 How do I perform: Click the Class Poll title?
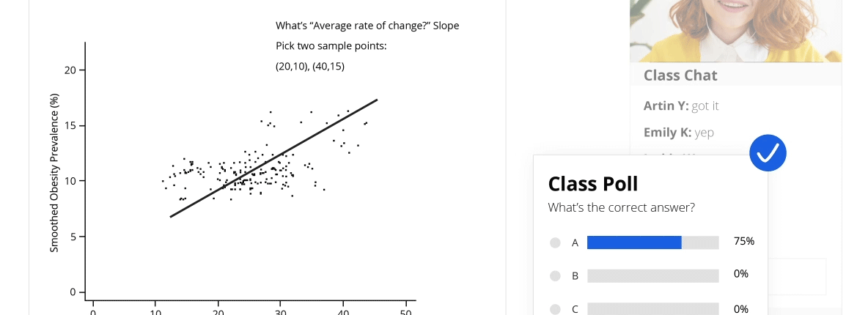(x=592, y=183)
